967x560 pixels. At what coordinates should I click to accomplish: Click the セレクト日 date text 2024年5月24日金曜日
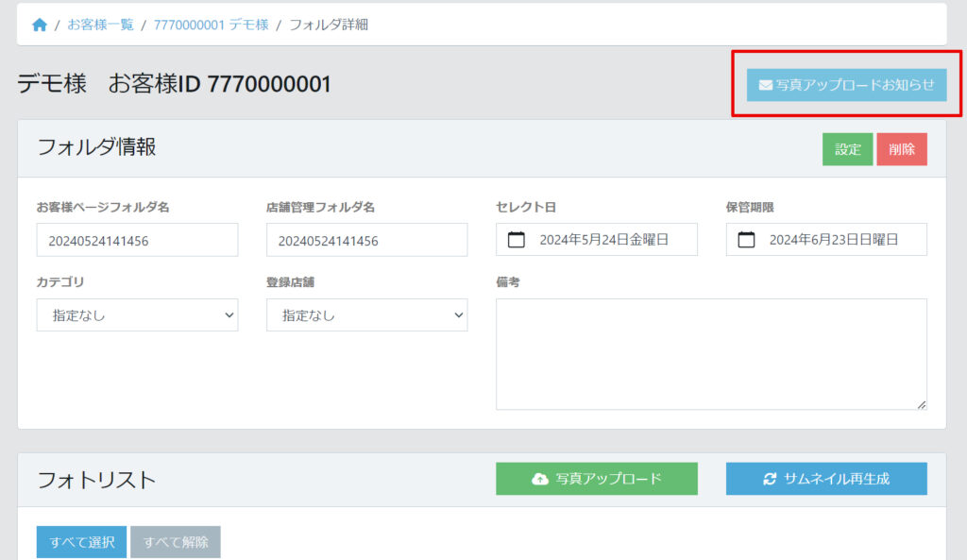click(x=604, y=240)
